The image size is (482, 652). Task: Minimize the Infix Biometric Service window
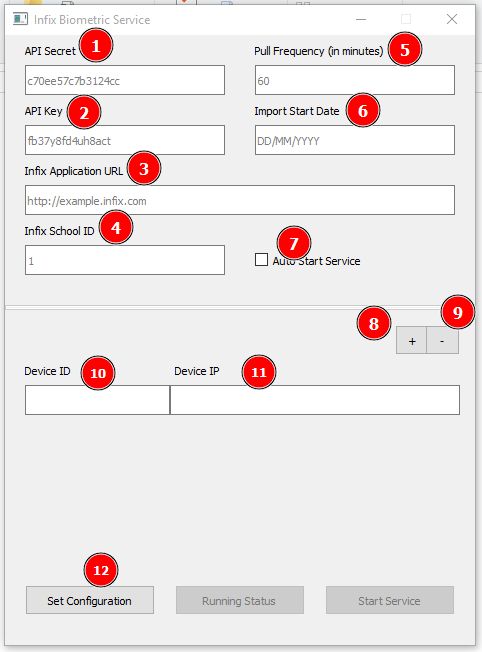click(361, 19)
